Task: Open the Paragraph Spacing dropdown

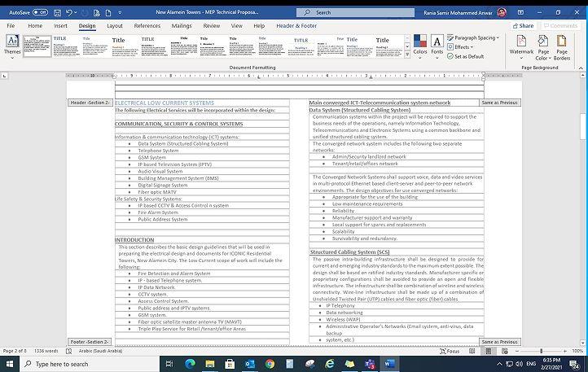Action: click(x=473, y=38)
